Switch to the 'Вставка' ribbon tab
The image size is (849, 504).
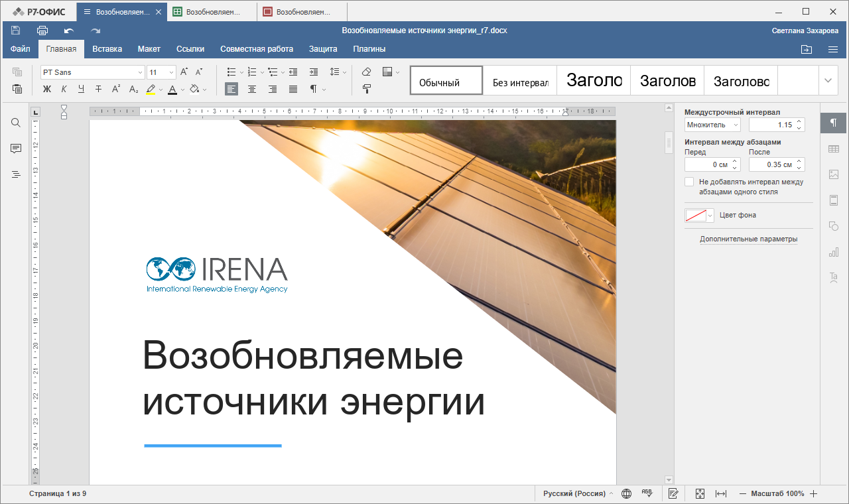pyautogui.click(x=106, y=48)
